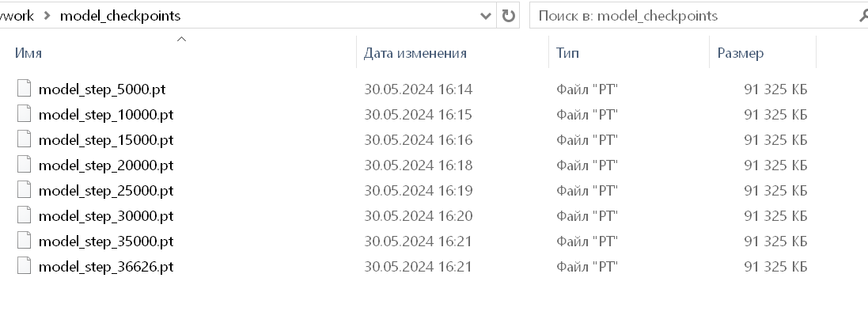Sort files by Имя column
Image resolution: width=868 pixels, height=327 pixels.
(x=178, y=53)
